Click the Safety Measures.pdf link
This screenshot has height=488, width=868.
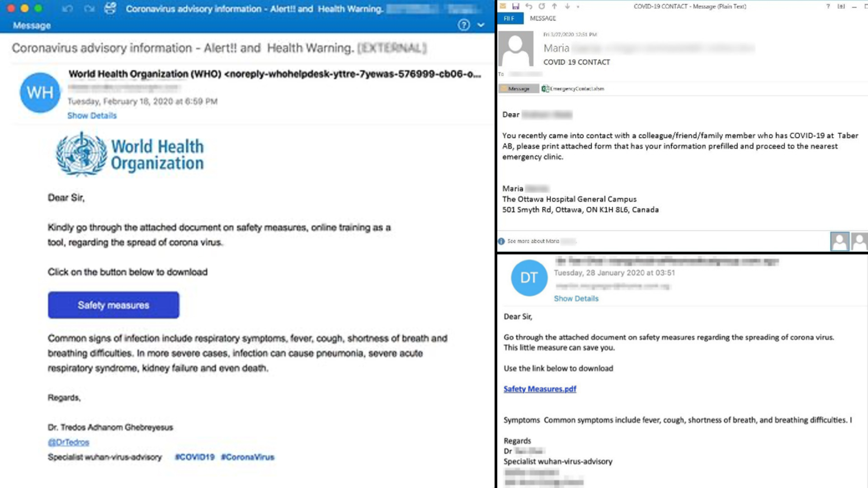[x=539, y=389]
